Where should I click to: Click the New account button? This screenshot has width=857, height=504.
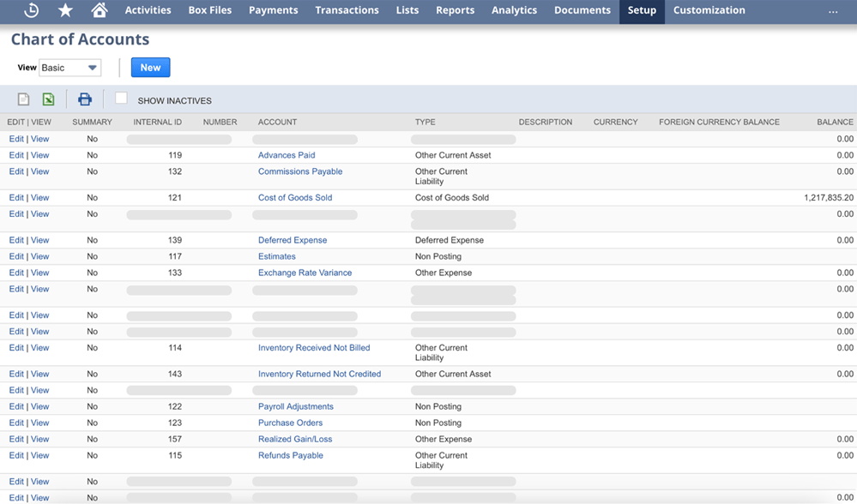click(x=150, y=68)
